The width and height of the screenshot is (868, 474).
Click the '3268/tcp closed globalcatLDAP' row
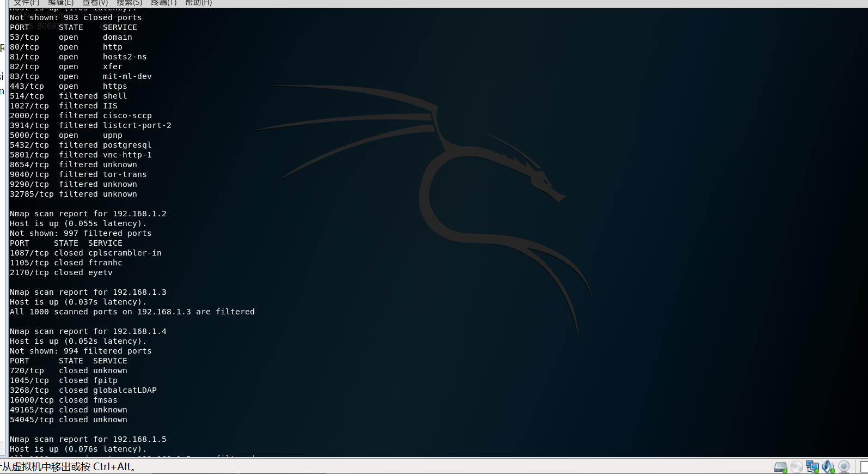(83, 390)
